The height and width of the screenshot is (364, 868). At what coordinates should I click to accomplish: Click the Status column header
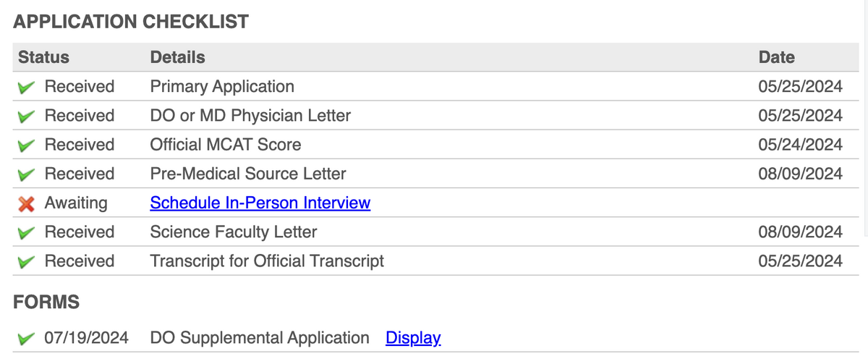(x=43, y=57)
